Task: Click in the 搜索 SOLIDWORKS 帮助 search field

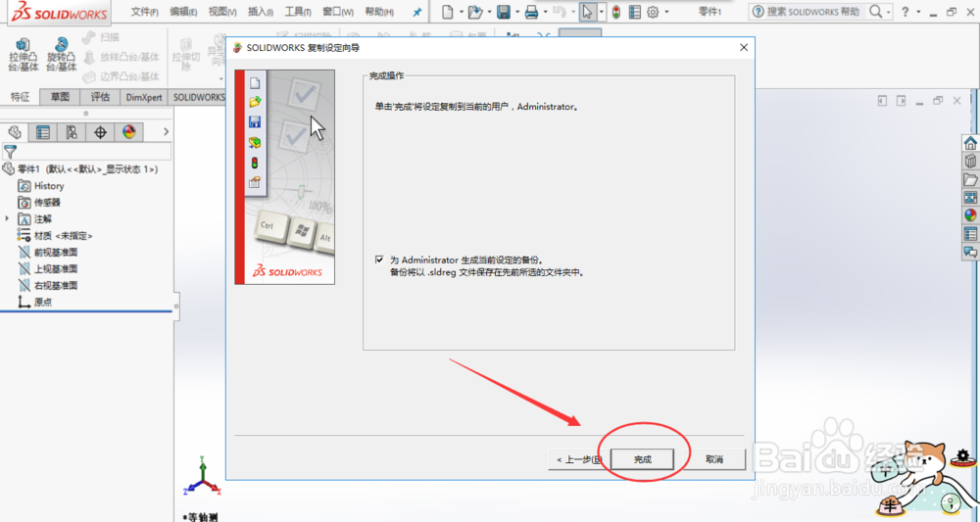Action: (814, 12)
